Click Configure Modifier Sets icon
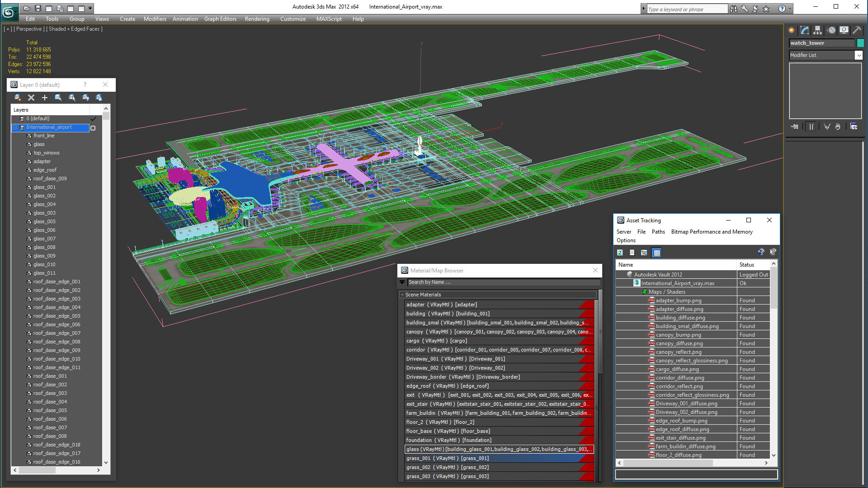This screenshot has width=868, height=488. 854,127
